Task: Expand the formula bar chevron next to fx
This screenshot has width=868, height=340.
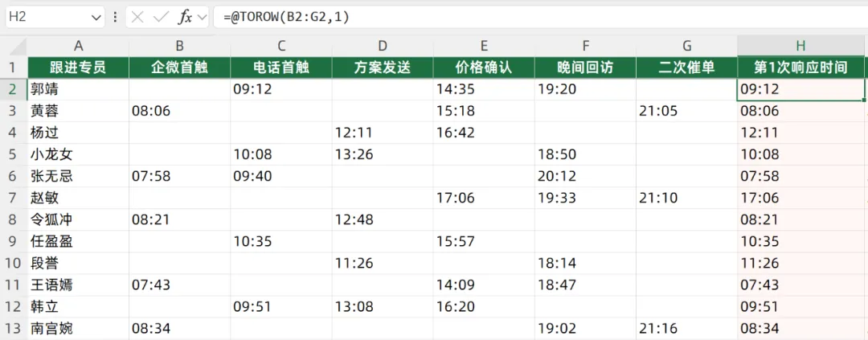Action: click(202, 18)
